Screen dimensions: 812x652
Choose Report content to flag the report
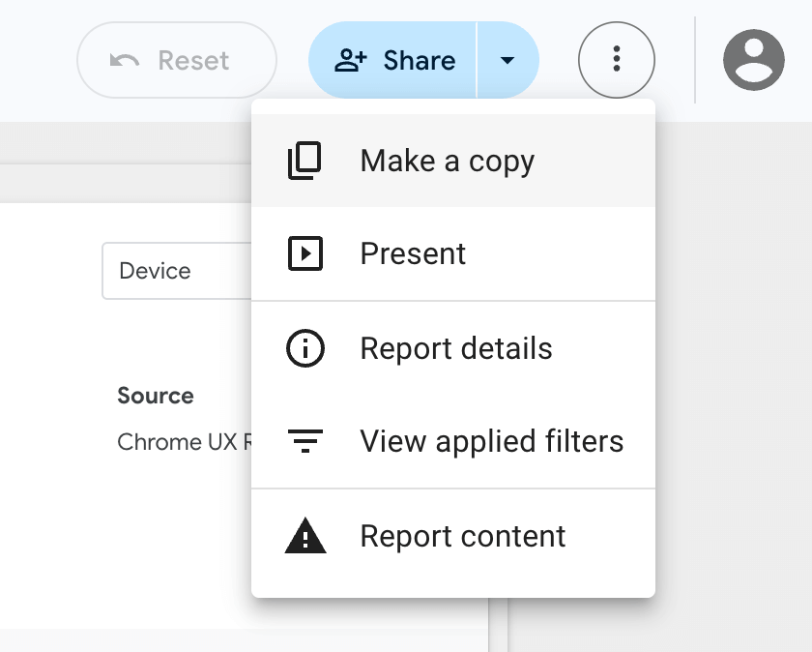pyautogui.click(x=462, y=537)
